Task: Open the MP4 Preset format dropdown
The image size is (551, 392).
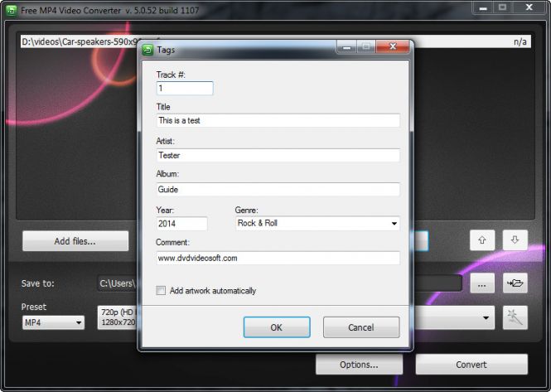Action: (53, 322)
